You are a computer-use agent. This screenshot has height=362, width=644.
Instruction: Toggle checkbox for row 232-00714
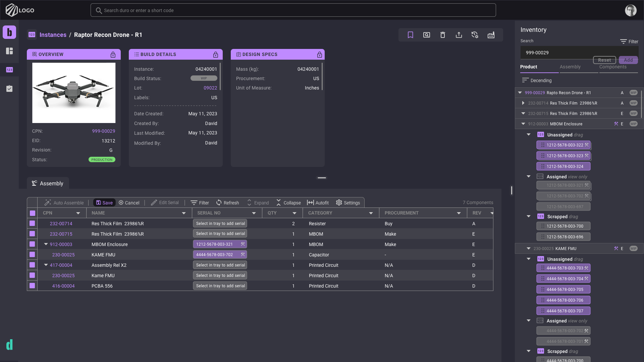pos(32,224)
